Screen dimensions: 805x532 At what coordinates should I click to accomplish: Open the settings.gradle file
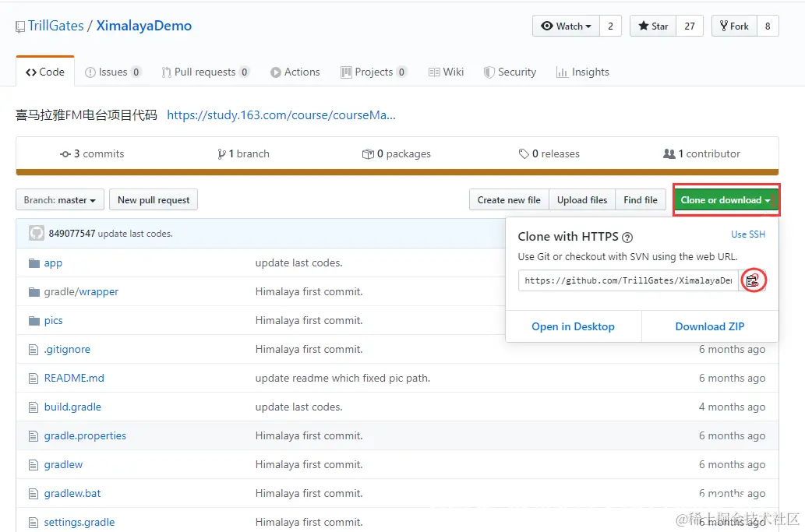pyautogui.click(x=79, y=522)
